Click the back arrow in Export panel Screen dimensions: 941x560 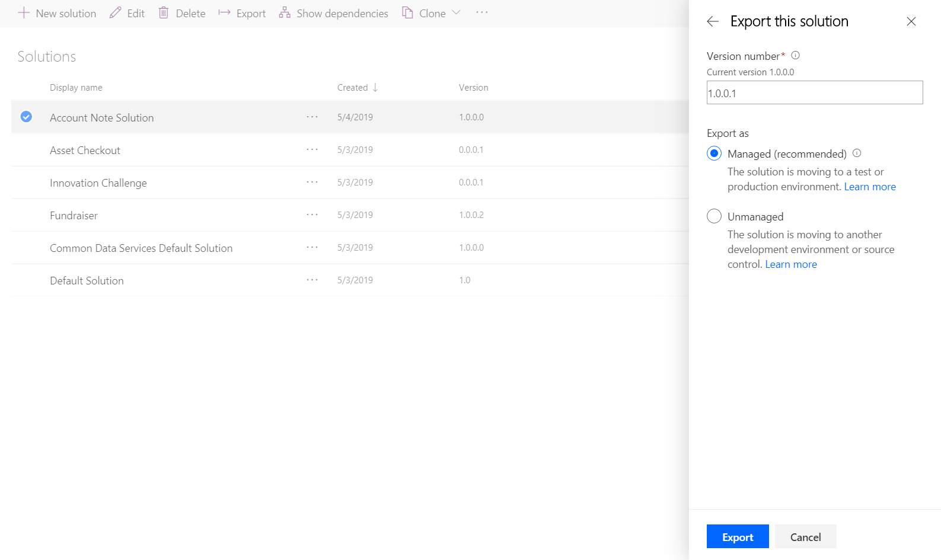coord(713,22)
